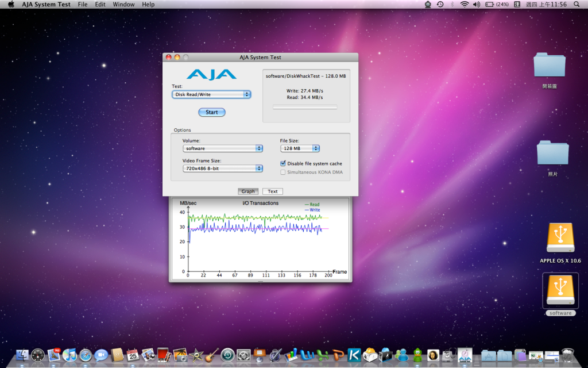Open Keynote from the Dock
This screenshot has height=368, width=588.
coord(260,354)
